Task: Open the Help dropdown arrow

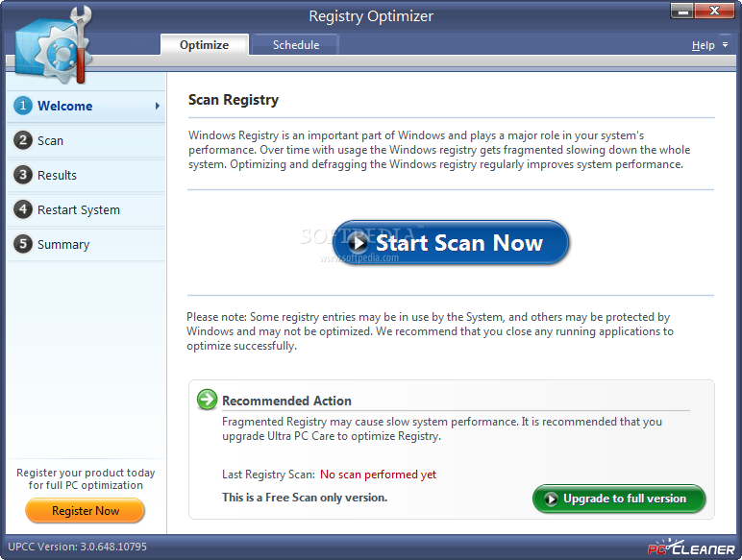Action: pyautogui.click(x=725, y=45)
